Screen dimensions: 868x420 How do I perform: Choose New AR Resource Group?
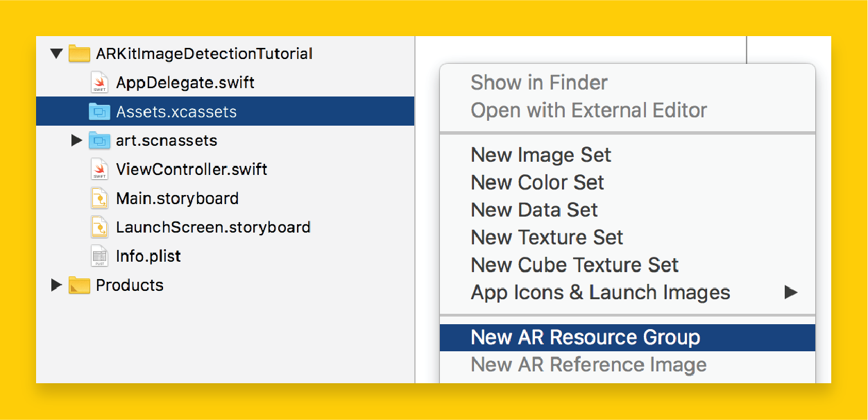pyautogui.click(x=586, y=337)
